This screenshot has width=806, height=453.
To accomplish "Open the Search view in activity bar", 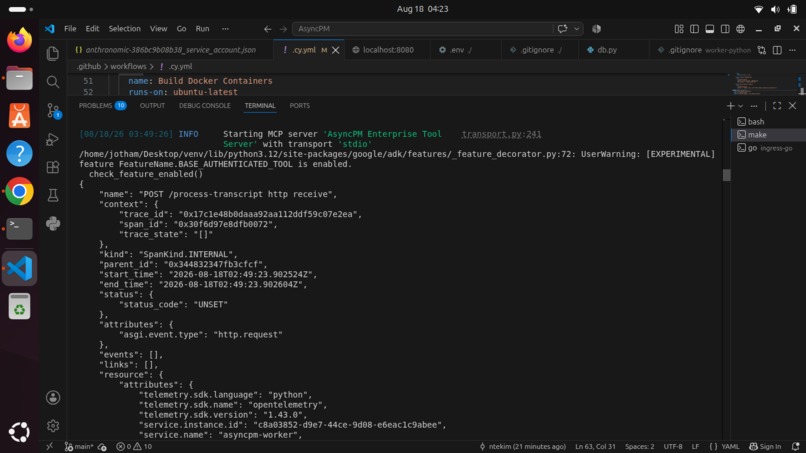I will tap(52, 82).
